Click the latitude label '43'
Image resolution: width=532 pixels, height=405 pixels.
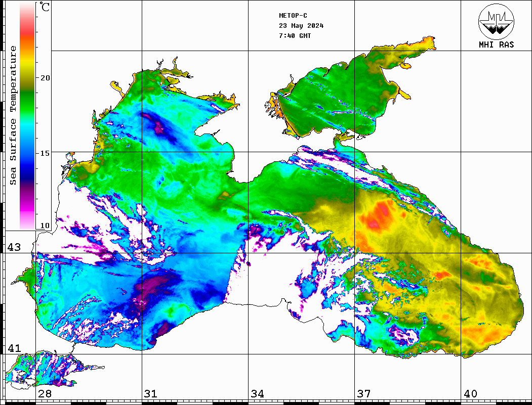(x=14, y=247)
